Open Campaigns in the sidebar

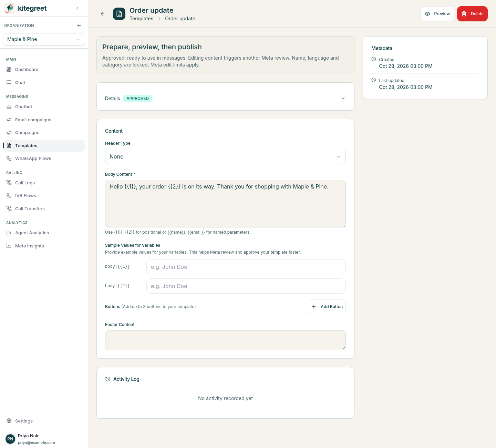[44, 133]
